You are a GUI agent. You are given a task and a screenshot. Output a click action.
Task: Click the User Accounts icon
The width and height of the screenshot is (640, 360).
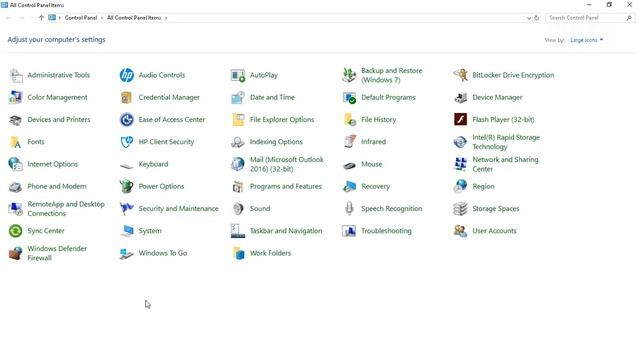[460, 231]
